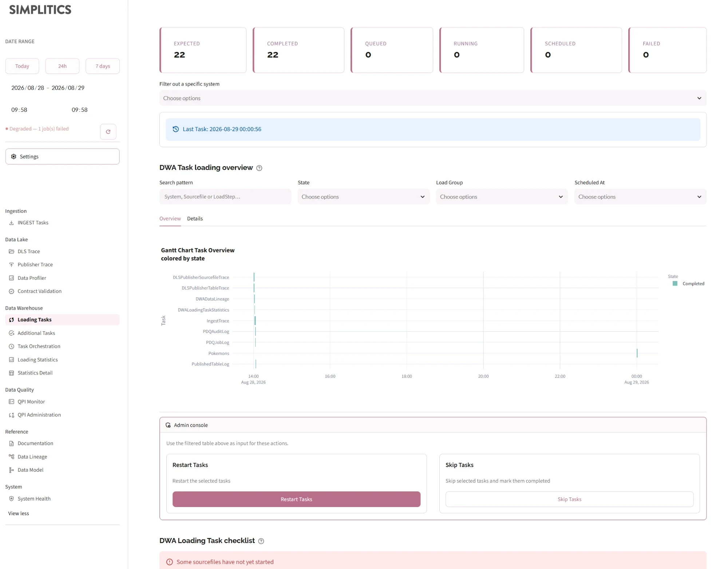
Task: Select Loading Tasks in sidebar
Action: coord(62,320)
